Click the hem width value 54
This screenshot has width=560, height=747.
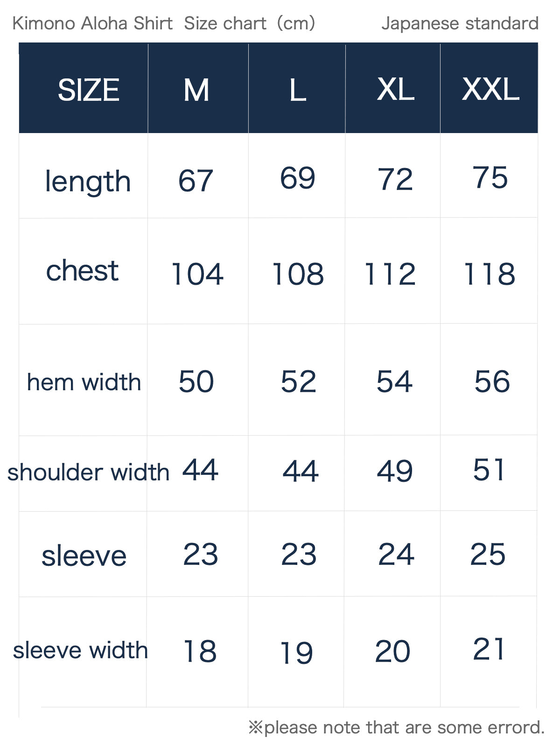pyautogui.click(x=394, y=381)
